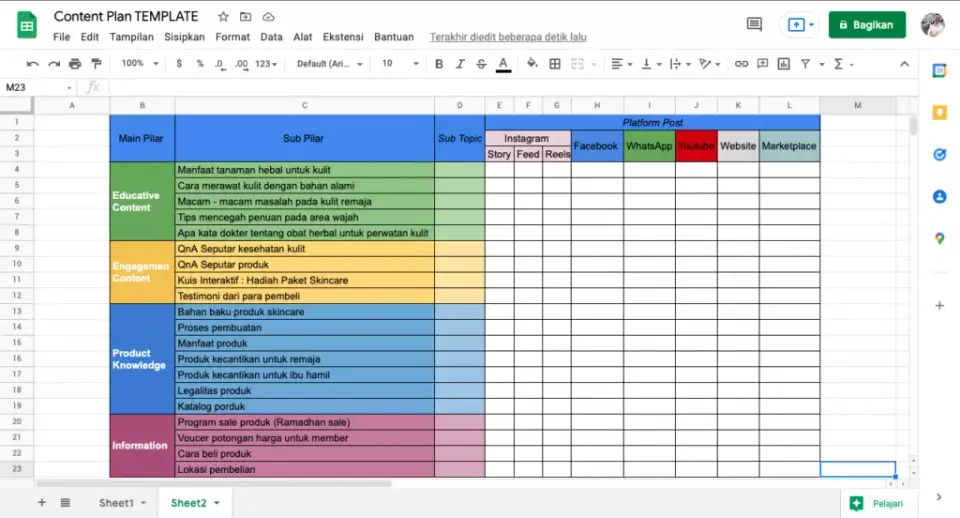Viewport: 960px width, 518px height.
Task: Open the Default font dropdown
Action: click(329, 64)
